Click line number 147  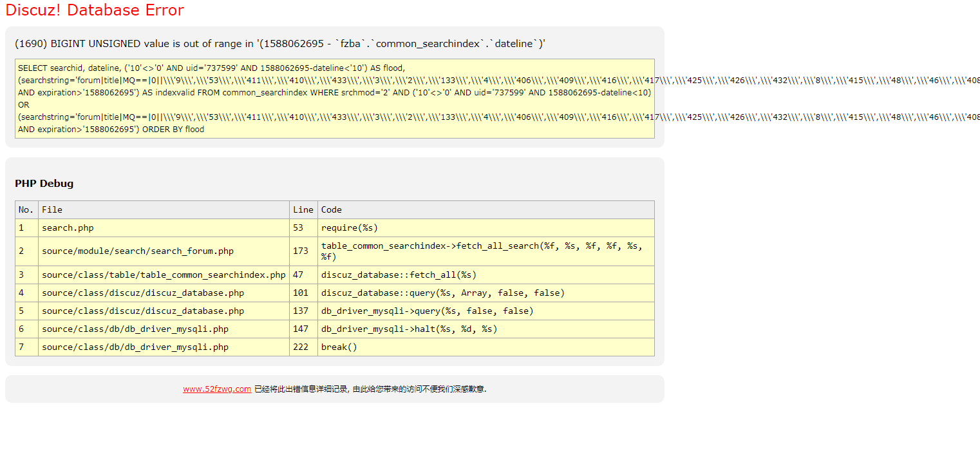(x=304, y=329)
